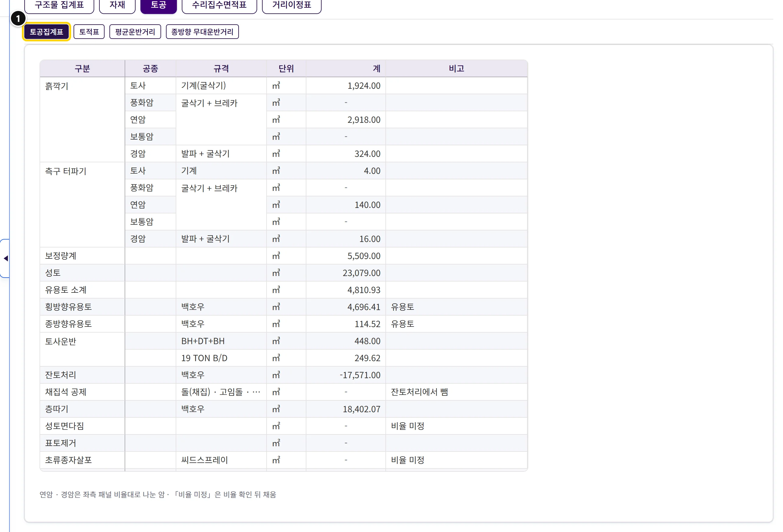Open the 구조물 집계표 tab
Screen dimensions: 783x532
click(59, 5)
